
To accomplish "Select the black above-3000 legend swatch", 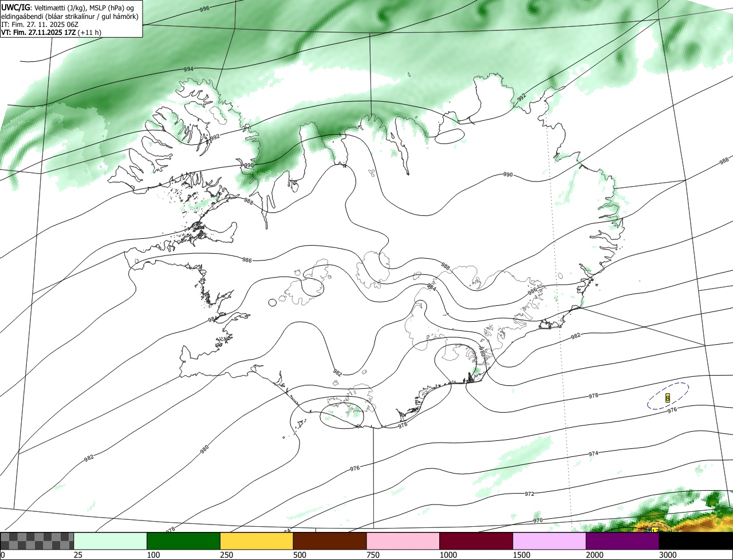I will [696, 541].
